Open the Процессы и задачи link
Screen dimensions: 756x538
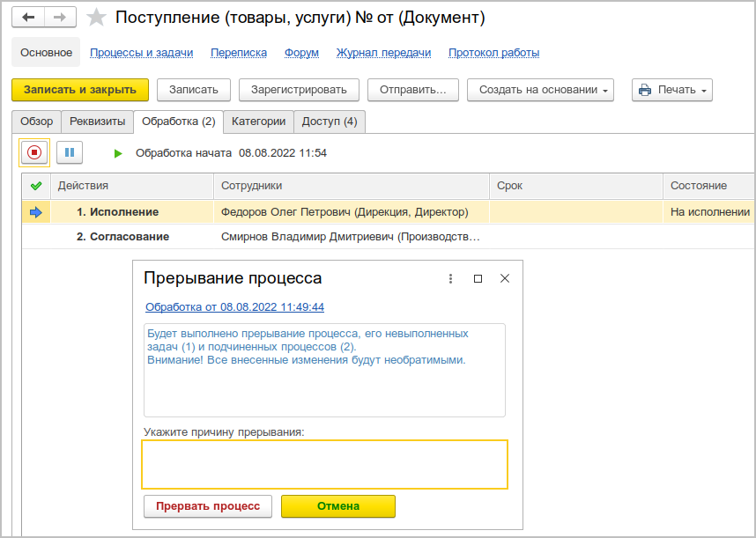tap(141, 53)
